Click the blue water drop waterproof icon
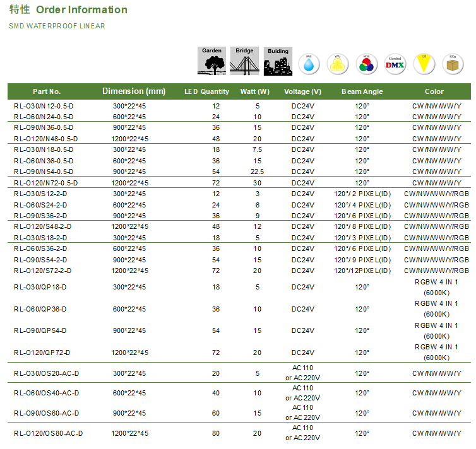Screen dimensions: 476x449 309,64
